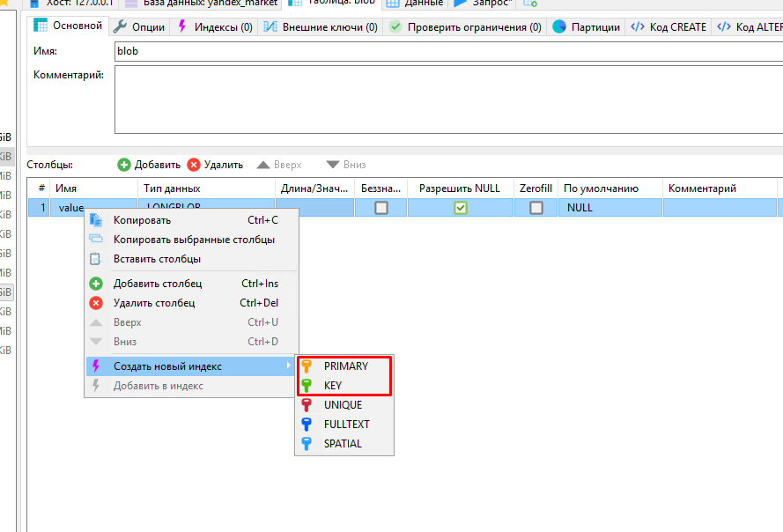Click the Zerofill column header
This screenshot has width=783, height=532.
(x=536, y=188)
